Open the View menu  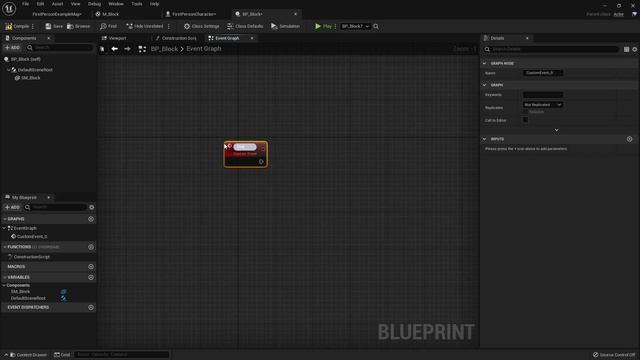pyautogui.click(x=76, y=4)
